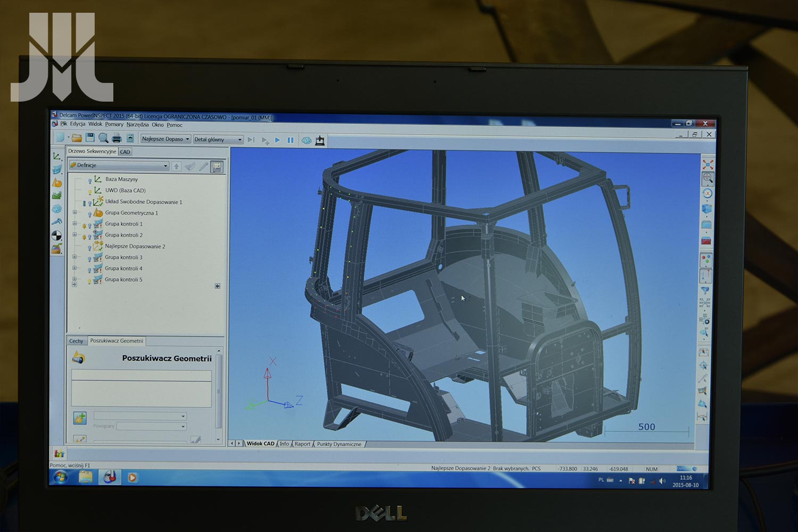The height and width of the screenshot is (532, 798).
Task: Click the point cloud icon in the top toolbar
Action: (306, 140)
